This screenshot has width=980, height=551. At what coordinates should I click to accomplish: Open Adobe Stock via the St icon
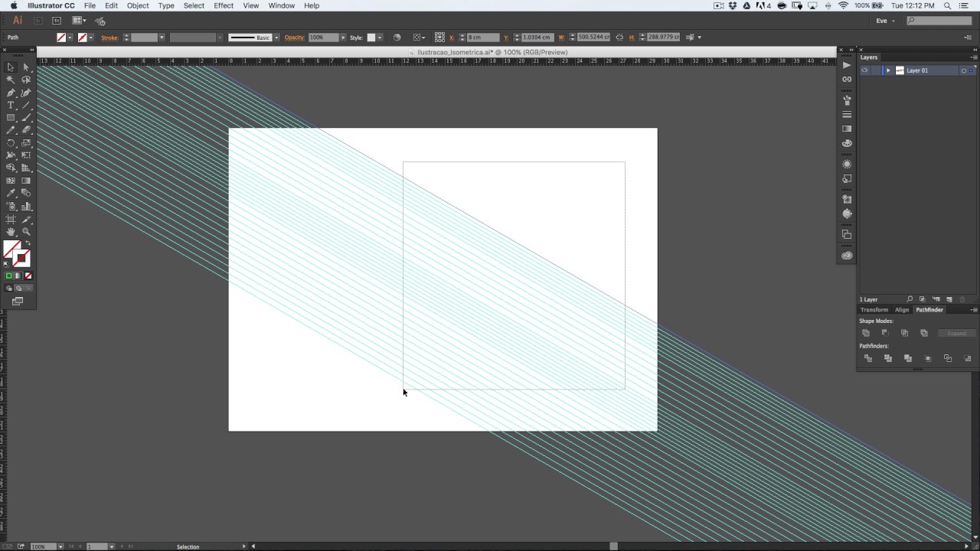[57, 21]
